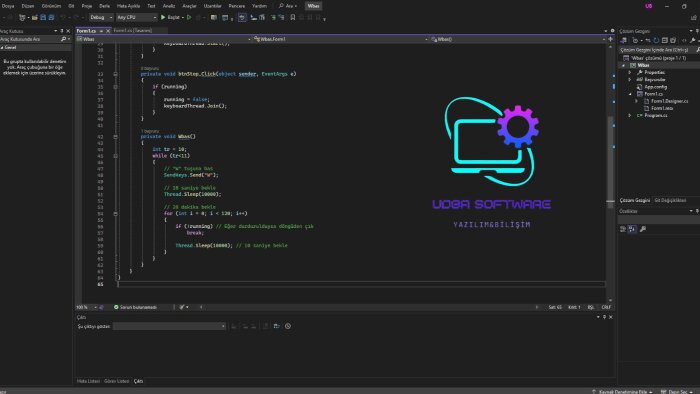This screenshot has height=394, width=700.
Task: Select Form1.Designer.cs in solution tree
Action: (x=669, y=101)
